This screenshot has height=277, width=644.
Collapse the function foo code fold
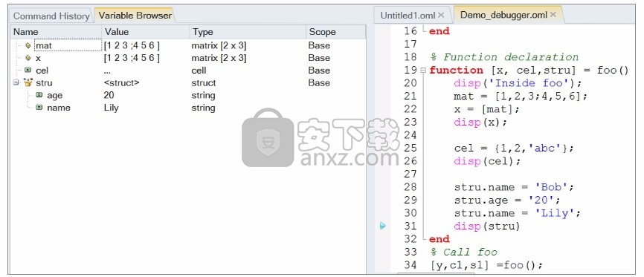pyautogui.click(x=423, y=70)
